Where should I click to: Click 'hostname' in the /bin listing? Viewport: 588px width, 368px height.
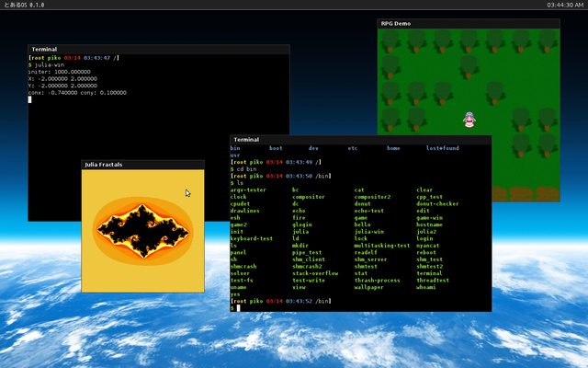429,224
